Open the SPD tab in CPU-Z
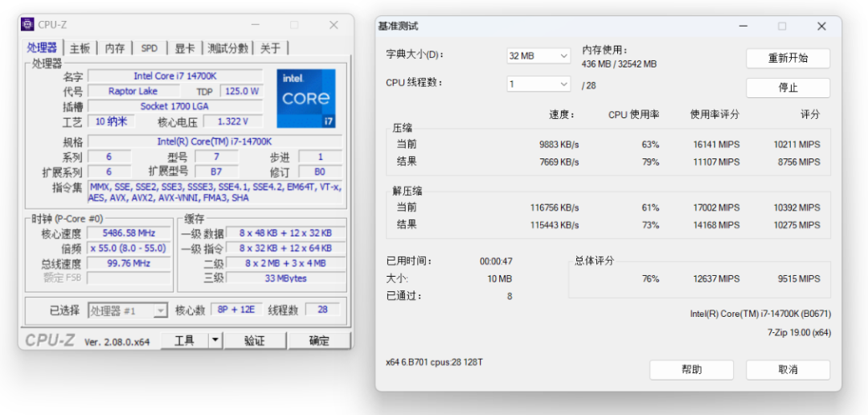The height and width of the screenshot is (415, 868). click(x=149, y=48)
